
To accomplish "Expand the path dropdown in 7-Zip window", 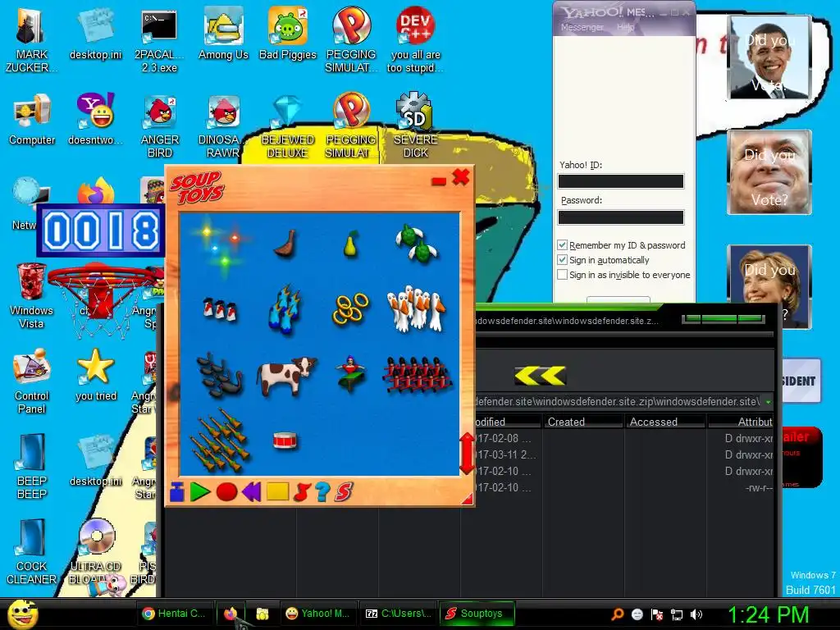I will tap(769, 402).
